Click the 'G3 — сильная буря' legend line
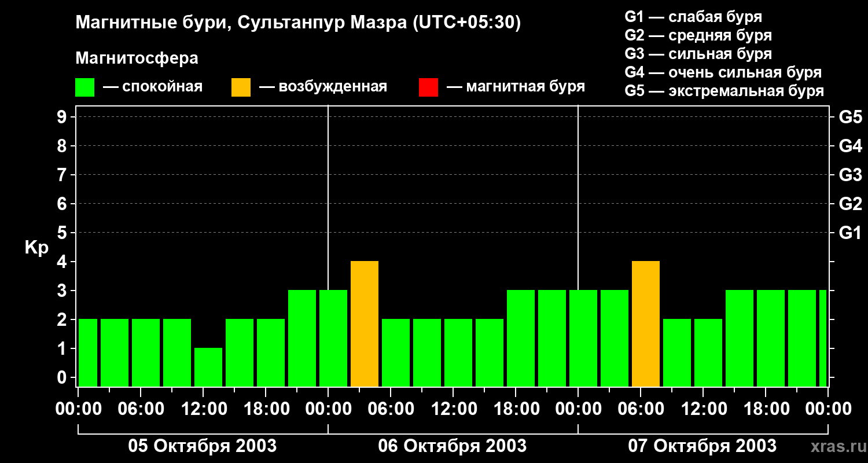The width and height of the screenshot is (868, 463). point(698,54)
